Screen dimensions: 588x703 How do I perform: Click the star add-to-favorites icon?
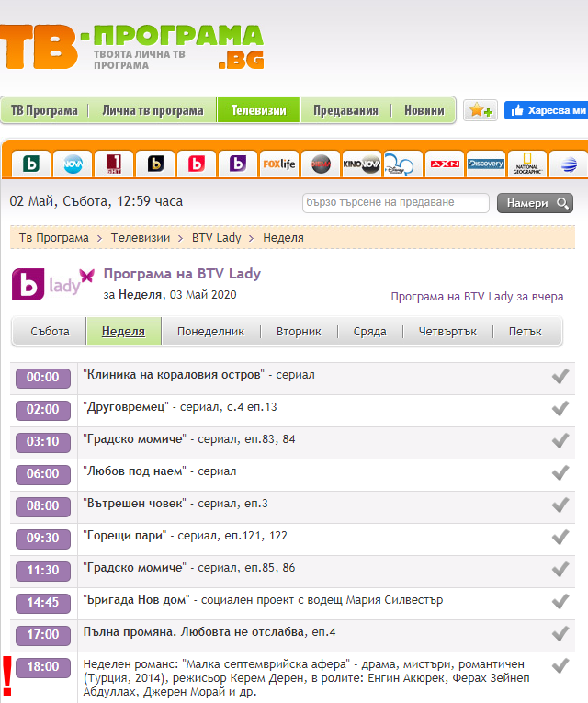(480, 110)
